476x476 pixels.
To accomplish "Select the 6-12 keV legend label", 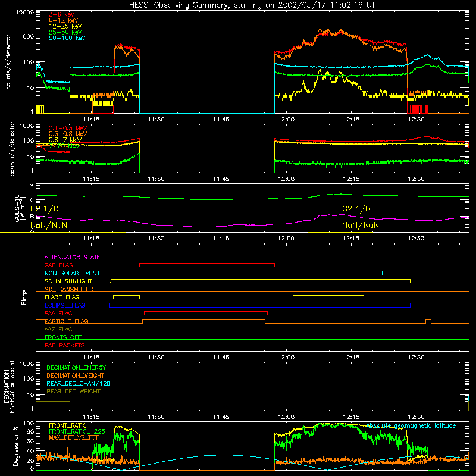I will (63, 20).
